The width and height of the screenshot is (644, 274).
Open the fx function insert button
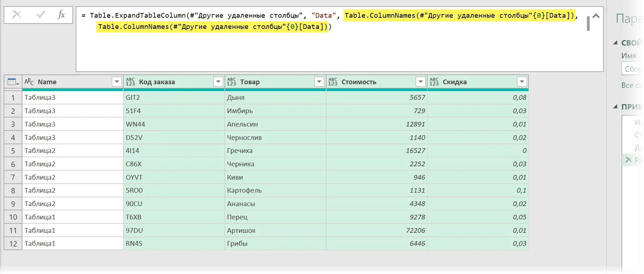pos(61,15)
